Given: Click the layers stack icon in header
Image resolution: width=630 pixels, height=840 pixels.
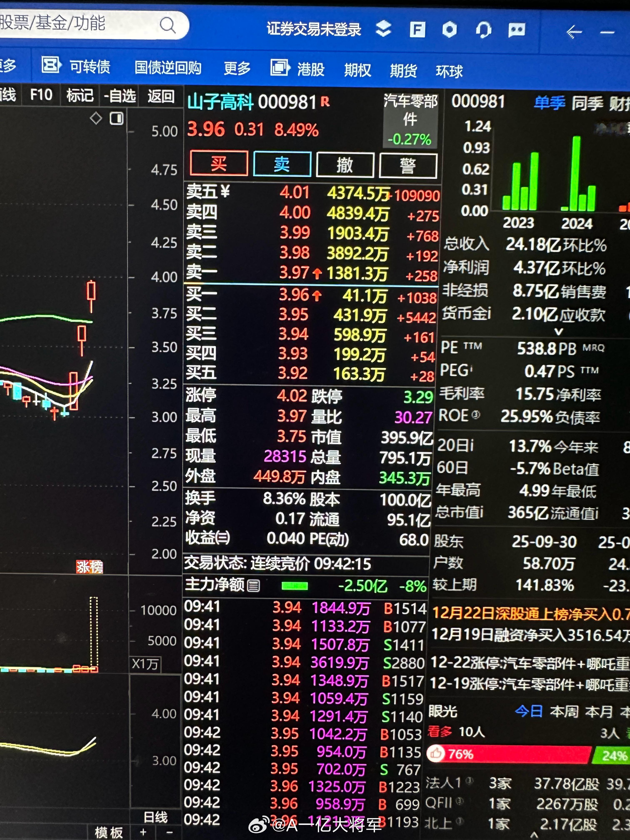Looking at the screenshot, I should (x=384, y=29).
